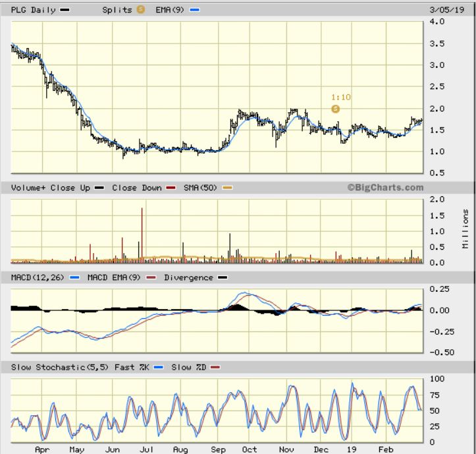476x454 pixels.
Task: Click the red Slow %D legend swatch
Action: (215, 367)
